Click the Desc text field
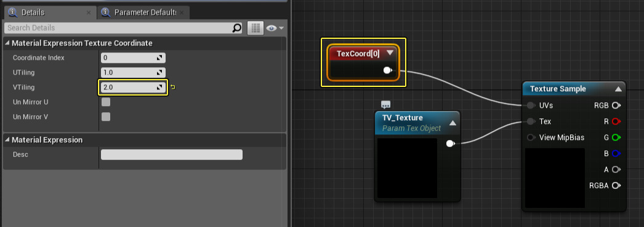Screen dimensions: 644x227 [x=172, y=155]
